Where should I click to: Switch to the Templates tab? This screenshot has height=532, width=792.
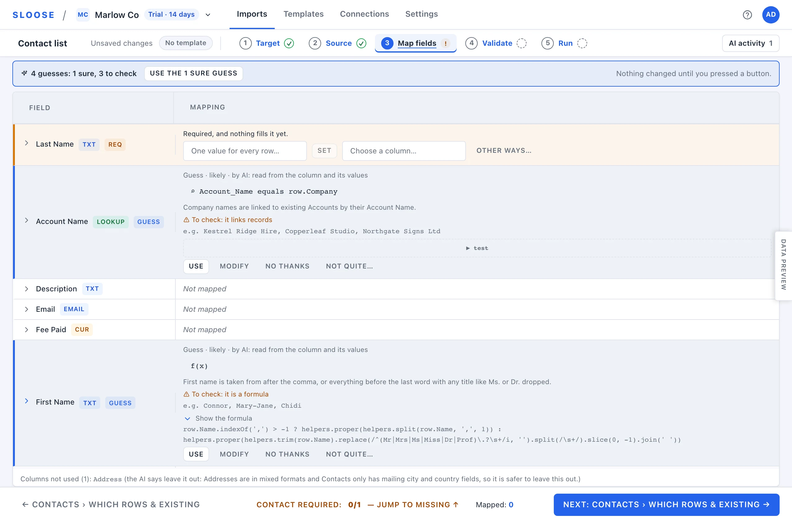click(303, 14)
